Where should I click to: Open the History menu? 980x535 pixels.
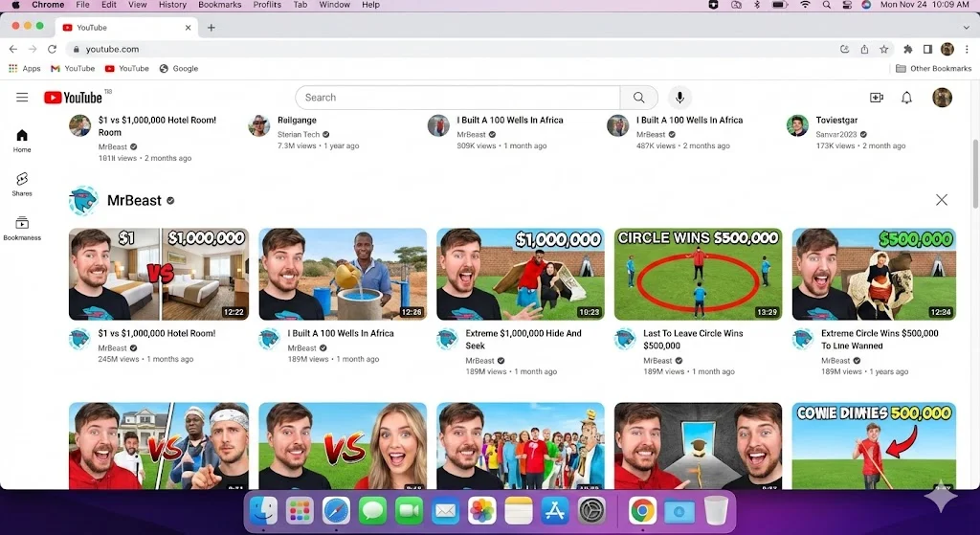[x=172, y=5]
